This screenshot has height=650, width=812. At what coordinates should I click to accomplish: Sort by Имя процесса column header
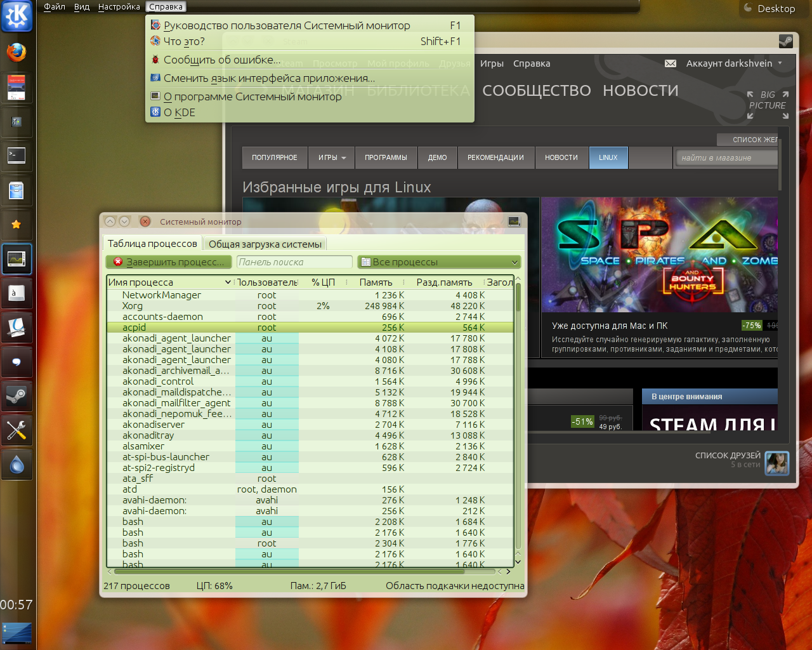pos(170,282)
